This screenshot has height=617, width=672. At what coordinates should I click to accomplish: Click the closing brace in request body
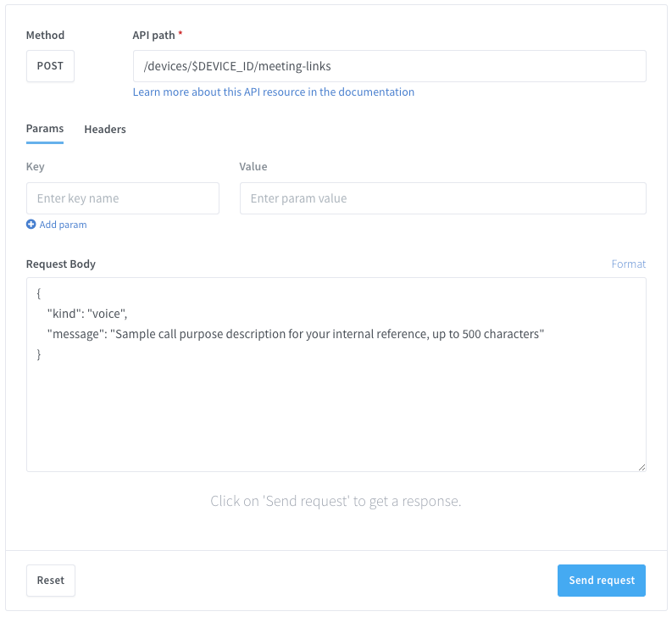tap(39, 354)
